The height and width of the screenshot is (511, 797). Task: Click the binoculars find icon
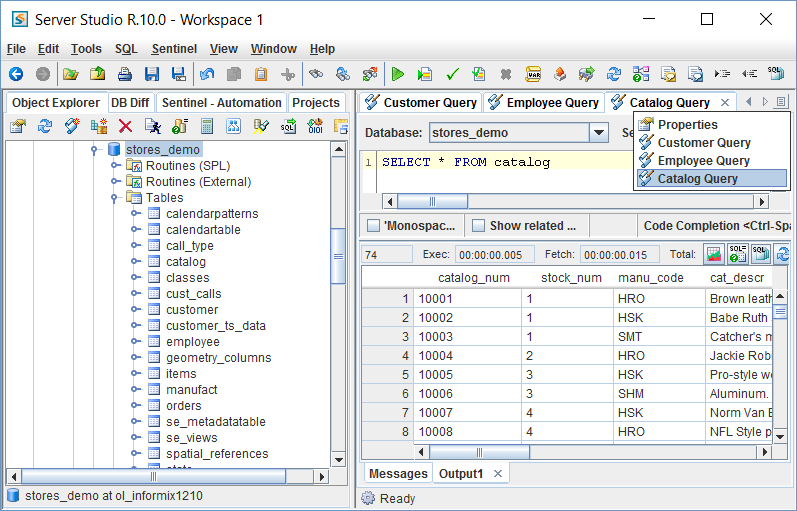point(315,74)
